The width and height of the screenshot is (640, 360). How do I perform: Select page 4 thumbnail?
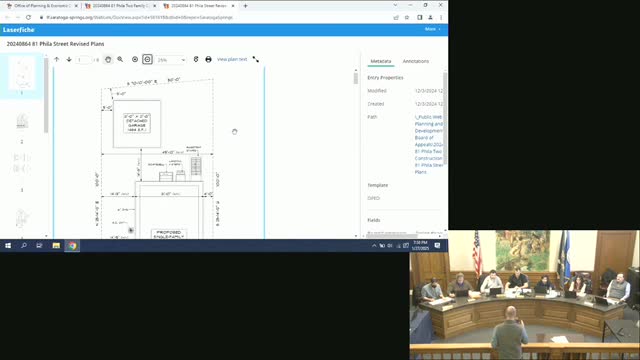click(22, 218)
